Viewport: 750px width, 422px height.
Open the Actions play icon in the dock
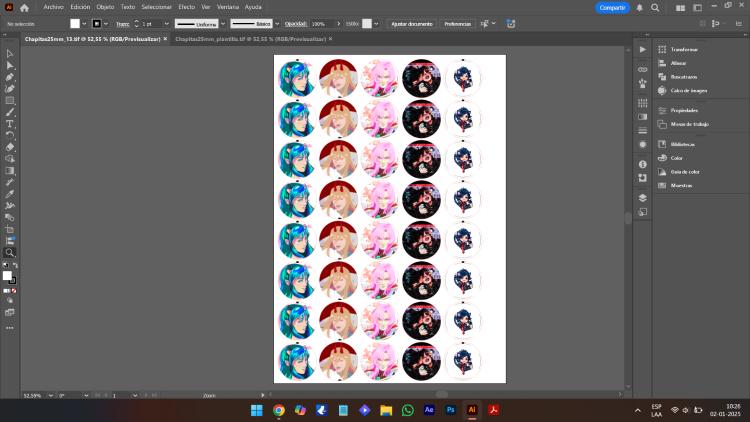(642, 49)
